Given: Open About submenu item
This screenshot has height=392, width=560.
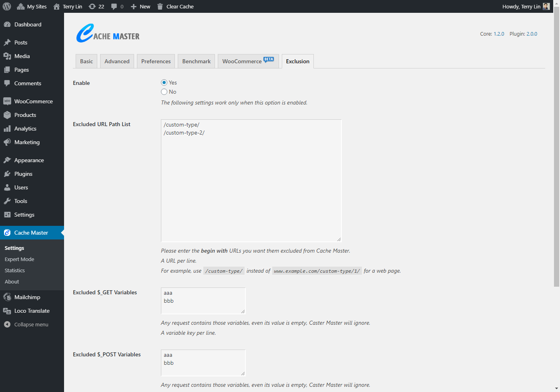Looking at the screenshot, I should click(x=12, y=281).
